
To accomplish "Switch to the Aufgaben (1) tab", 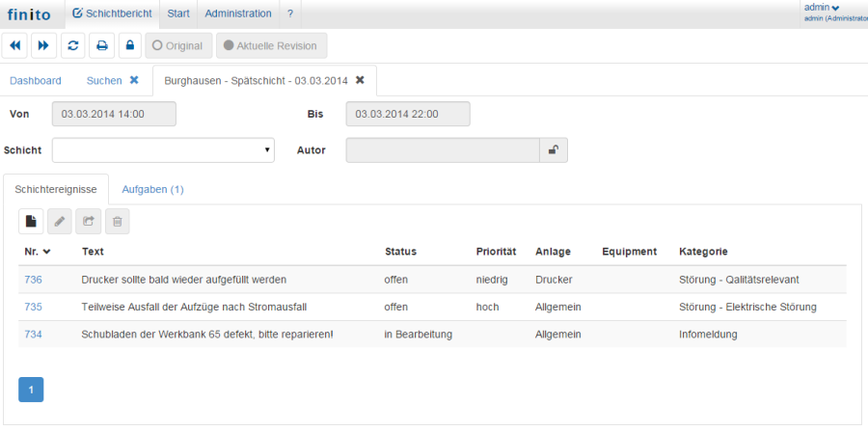I will click(x=152, y=190).
